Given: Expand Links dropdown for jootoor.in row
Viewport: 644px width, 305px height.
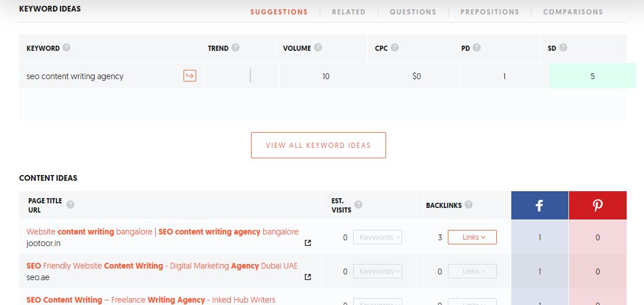Looking at the screenshot, I should click(x=471, y=237).
